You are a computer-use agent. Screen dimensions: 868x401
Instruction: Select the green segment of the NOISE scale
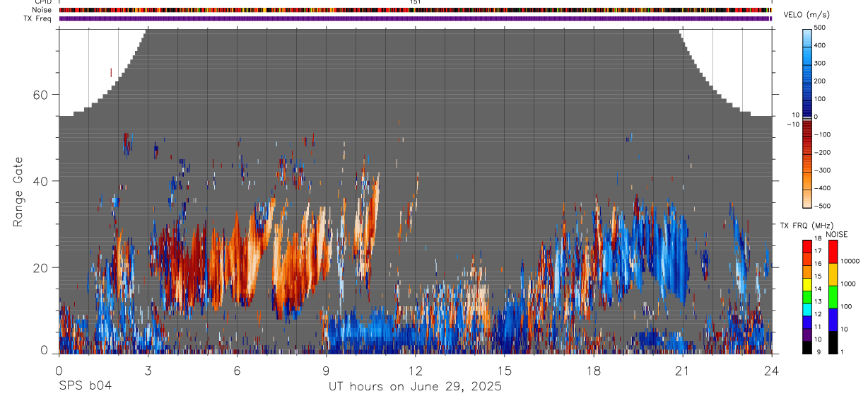[x=833, y=297]
